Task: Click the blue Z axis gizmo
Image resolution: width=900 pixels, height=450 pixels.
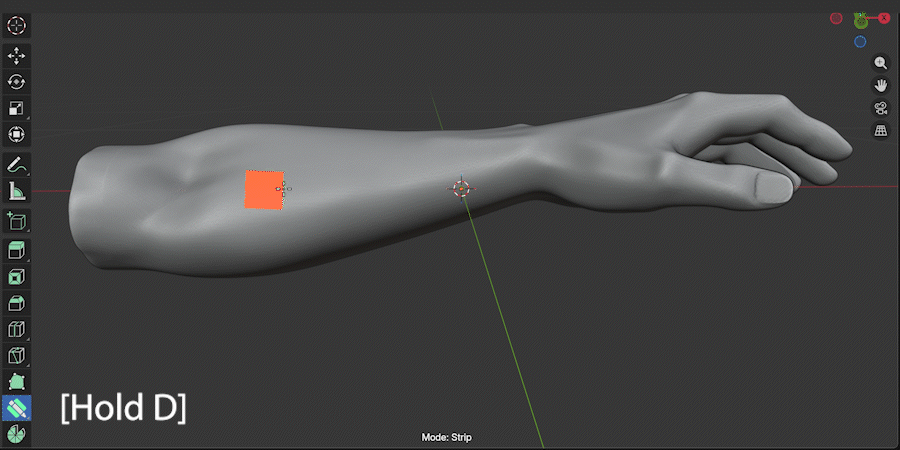Action: pos(860,41)
